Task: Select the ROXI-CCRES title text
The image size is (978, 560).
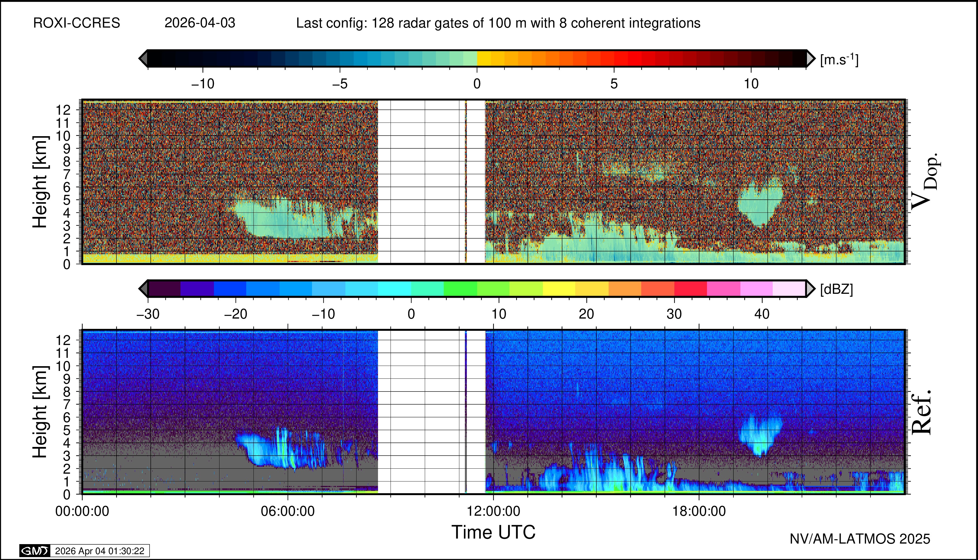Action: 77,23
